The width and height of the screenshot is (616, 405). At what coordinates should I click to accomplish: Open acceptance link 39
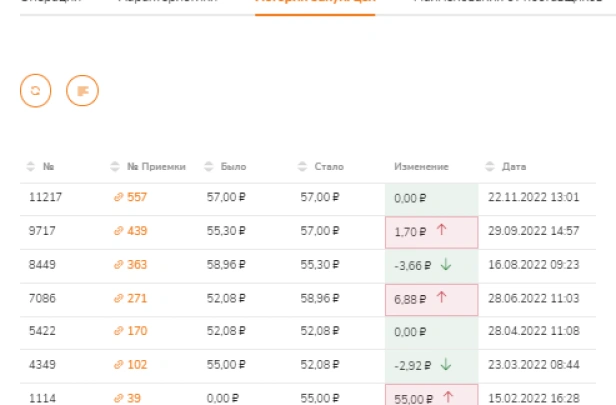(x=134, y=398)
